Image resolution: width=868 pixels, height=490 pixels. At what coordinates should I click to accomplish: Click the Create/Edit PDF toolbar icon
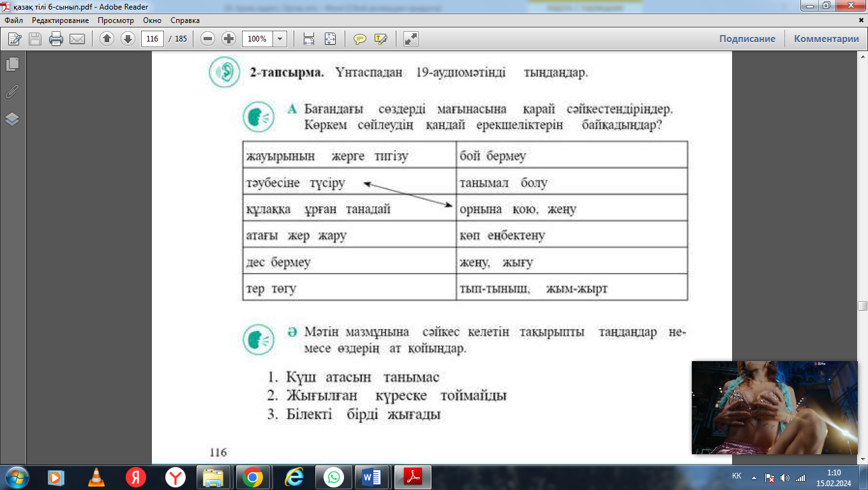click(15, 39)
